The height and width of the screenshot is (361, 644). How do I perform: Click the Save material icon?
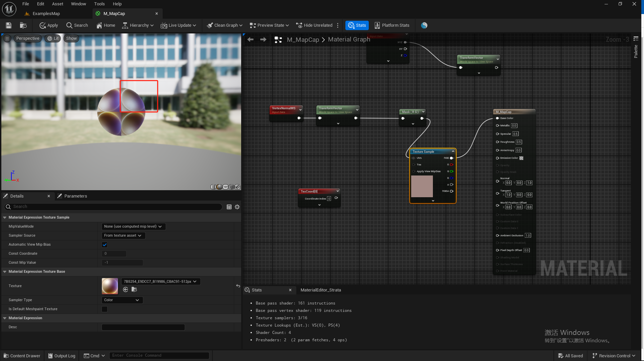[x=9, y=25]
